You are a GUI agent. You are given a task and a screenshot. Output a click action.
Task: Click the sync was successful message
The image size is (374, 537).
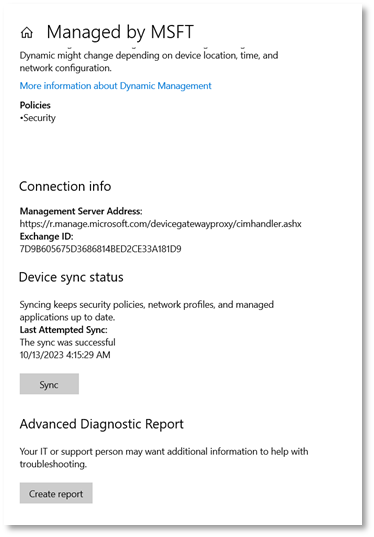[67, 342]
